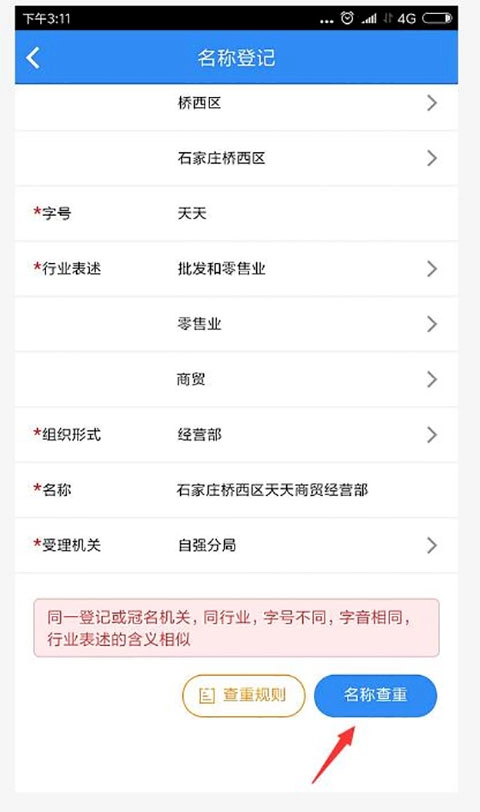
Task: Tap the back arrow in header
Action: pos(33,57)
